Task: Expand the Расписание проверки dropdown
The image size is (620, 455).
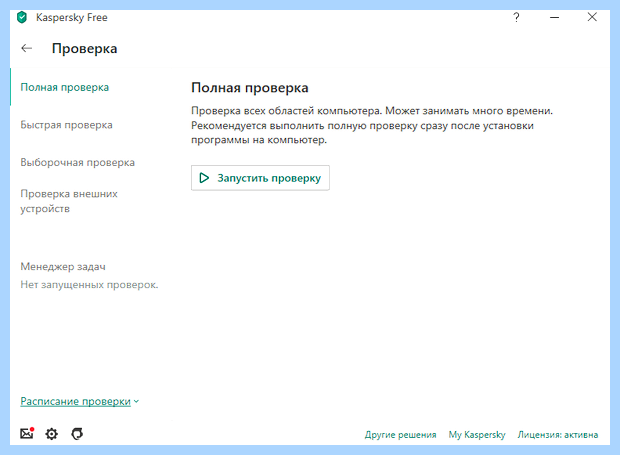Action: pos(79,401)
